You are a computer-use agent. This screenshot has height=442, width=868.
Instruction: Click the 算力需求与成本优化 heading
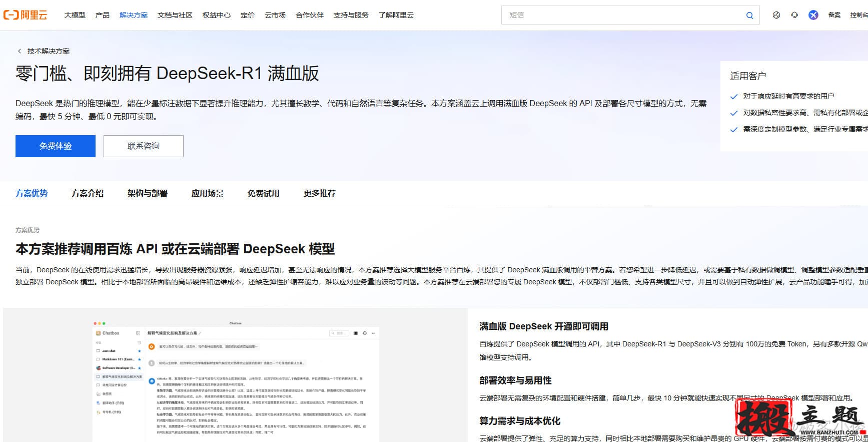(x=520, y=421)
